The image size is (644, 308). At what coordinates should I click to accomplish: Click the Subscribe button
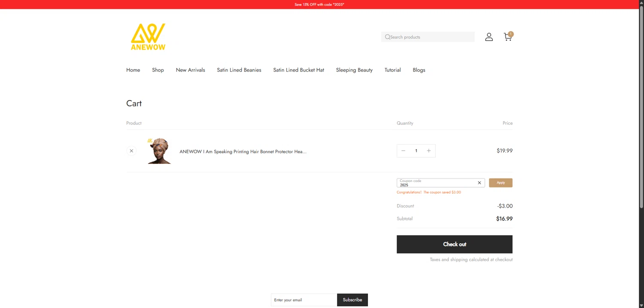pos(352,300)
